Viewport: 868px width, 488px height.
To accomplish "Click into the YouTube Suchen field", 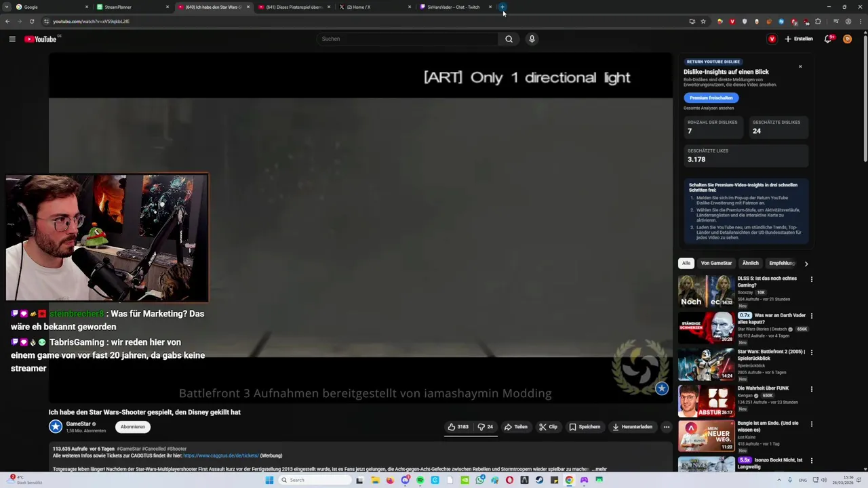I will point(407,39).
